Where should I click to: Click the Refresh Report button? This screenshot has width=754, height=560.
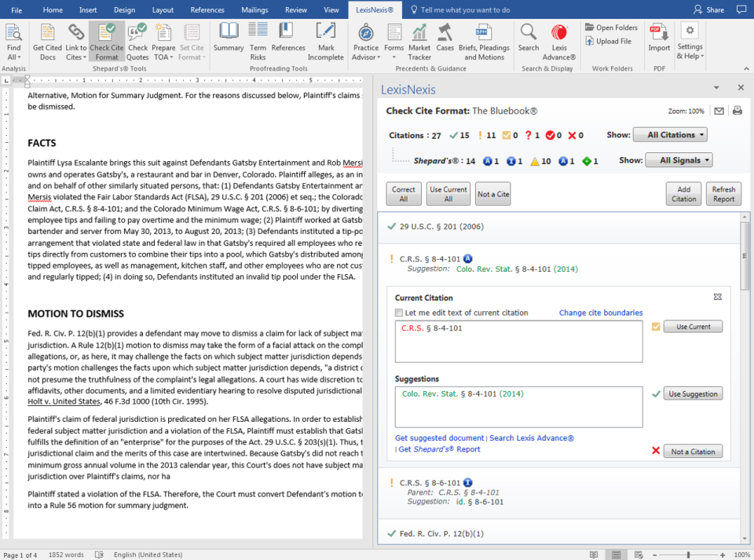click(723, 192)
